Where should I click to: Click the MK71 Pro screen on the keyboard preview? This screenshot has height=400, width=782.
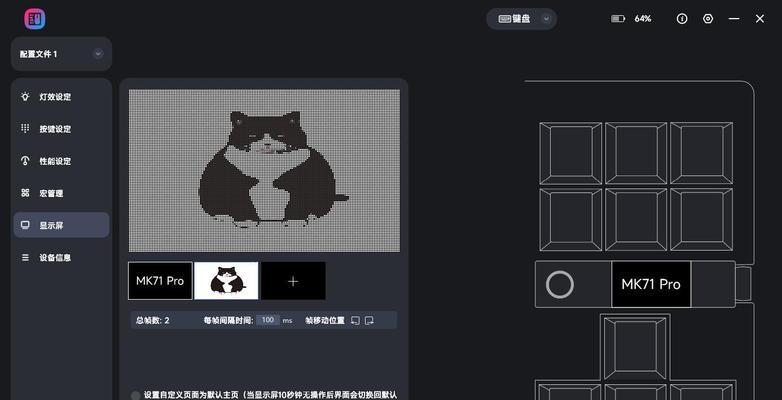tap(651, 284)
